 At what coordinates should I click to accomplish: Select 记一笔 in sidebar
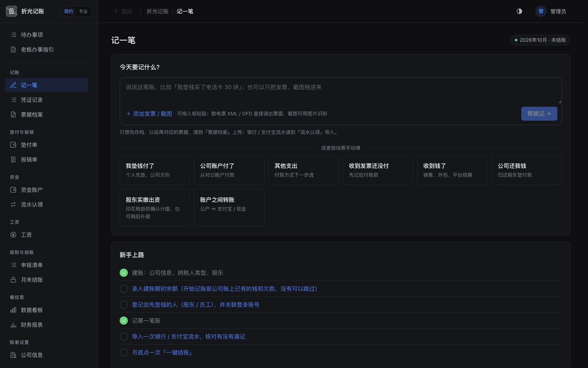46,85
